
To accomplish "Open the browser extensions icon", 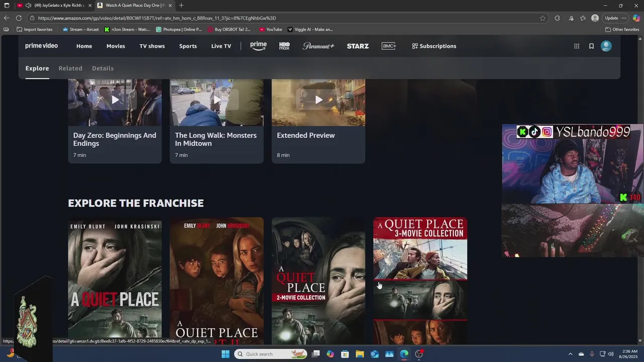I will click(x=557, y=18).
